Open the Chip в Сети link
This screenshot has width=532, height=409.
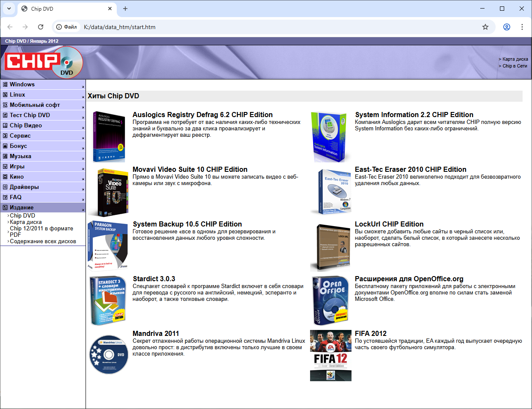pyautogui.click(x=515, y=66)
